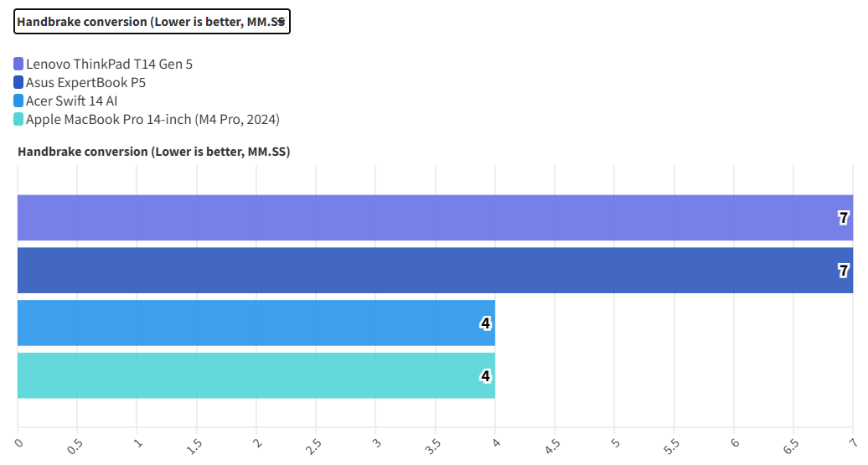Screen dimensions: 868x465
Task: Toggle Asus ExpertBook P5 legend label
Action: [85, 82]
